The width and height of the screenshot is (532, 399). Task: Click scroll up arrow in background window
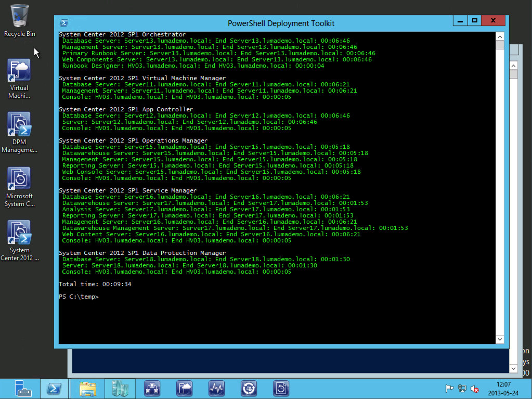tap(513, 66)
